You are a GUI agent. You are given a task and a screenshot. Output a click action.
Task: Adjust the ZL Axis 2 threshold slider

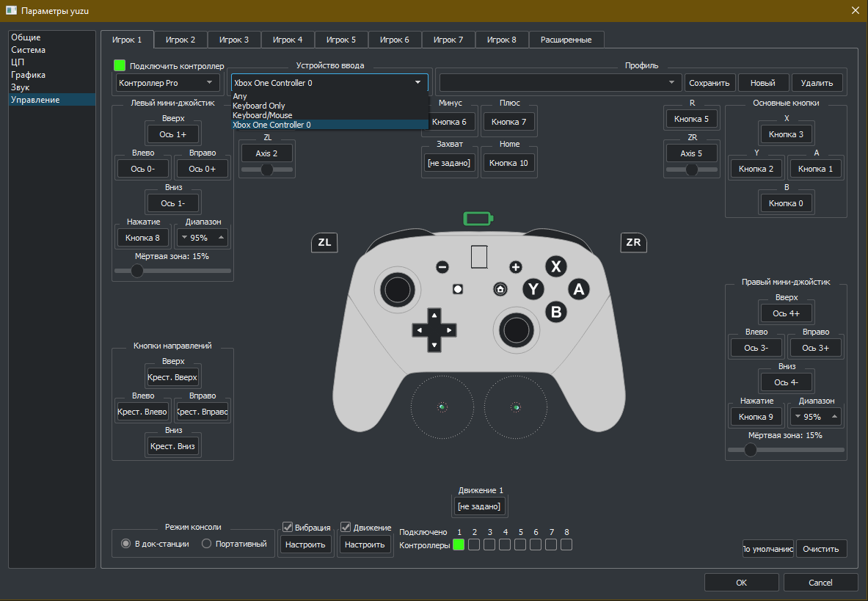pyautogui.click(x=267, y=170)
